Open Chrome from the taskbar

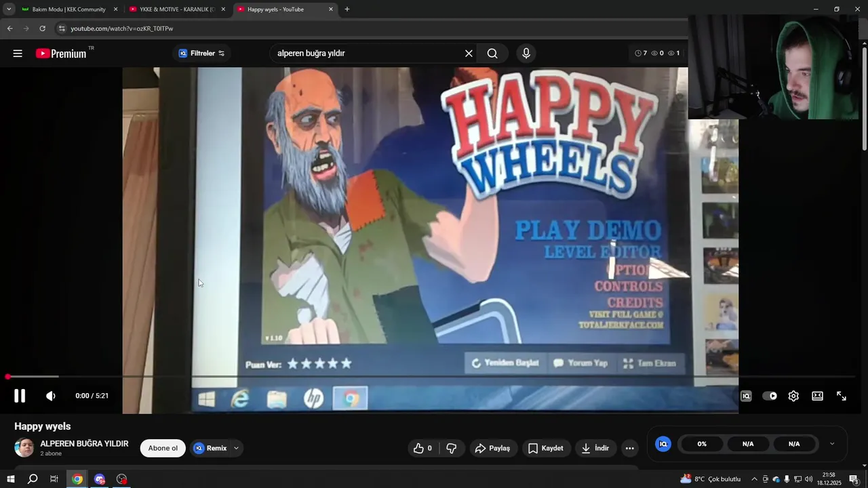click(77, 479)
